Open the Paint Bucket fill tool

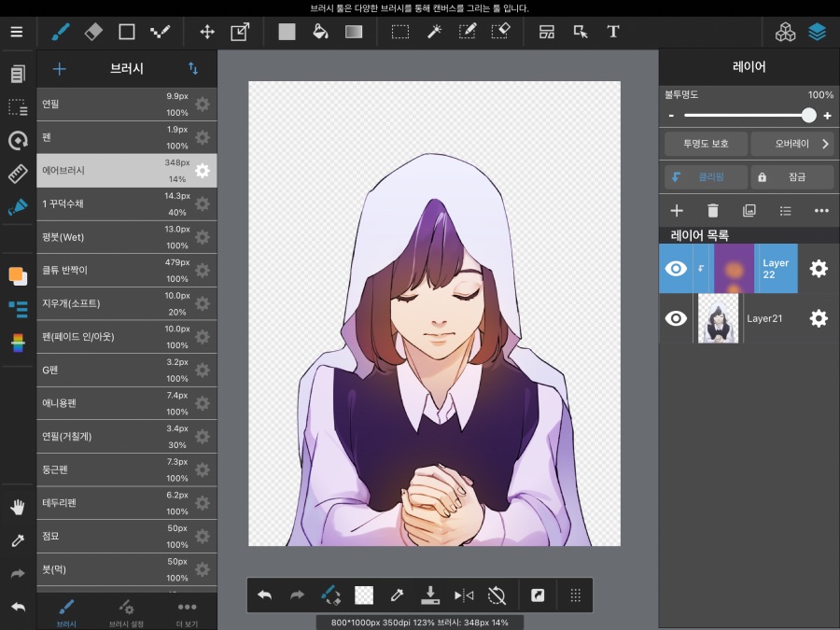pos(320,31)
